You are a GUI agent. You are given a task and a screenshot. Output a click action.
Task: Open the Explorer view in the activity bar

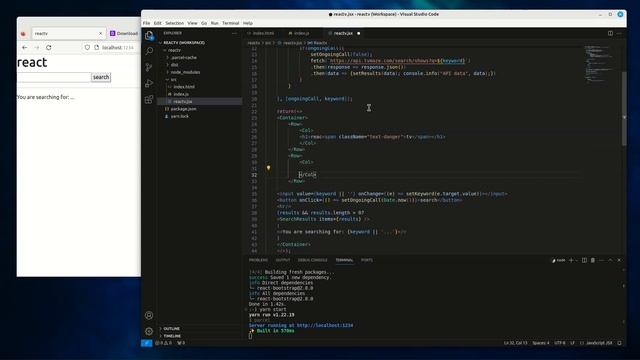pos(149,36)
